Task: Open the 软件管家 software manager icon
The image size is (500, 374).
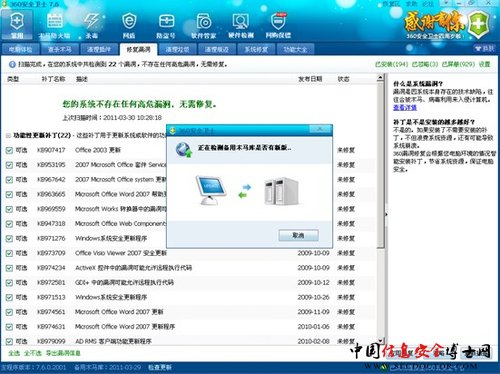Action: click(x=203, y=25)
